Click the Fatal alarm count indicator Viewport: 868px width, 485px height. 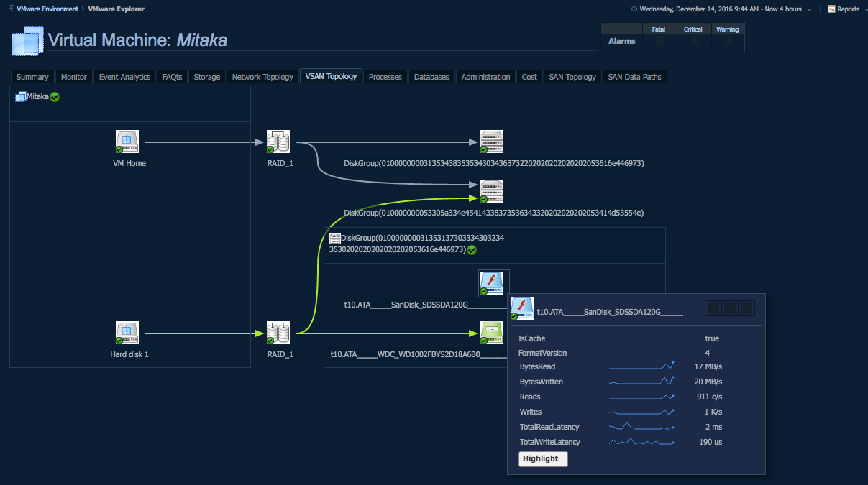pyautogui.click(x=659, y=41)
